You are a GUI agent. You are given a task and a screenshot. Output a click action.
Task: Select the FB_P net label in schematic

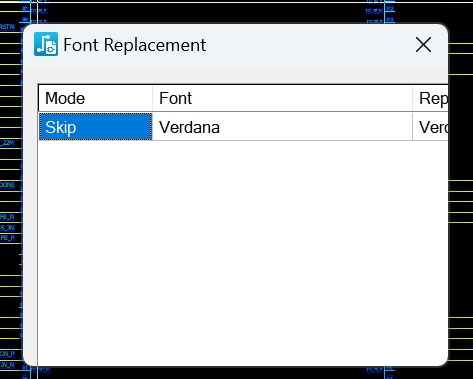pyautogui.click(x=7, y=238)
